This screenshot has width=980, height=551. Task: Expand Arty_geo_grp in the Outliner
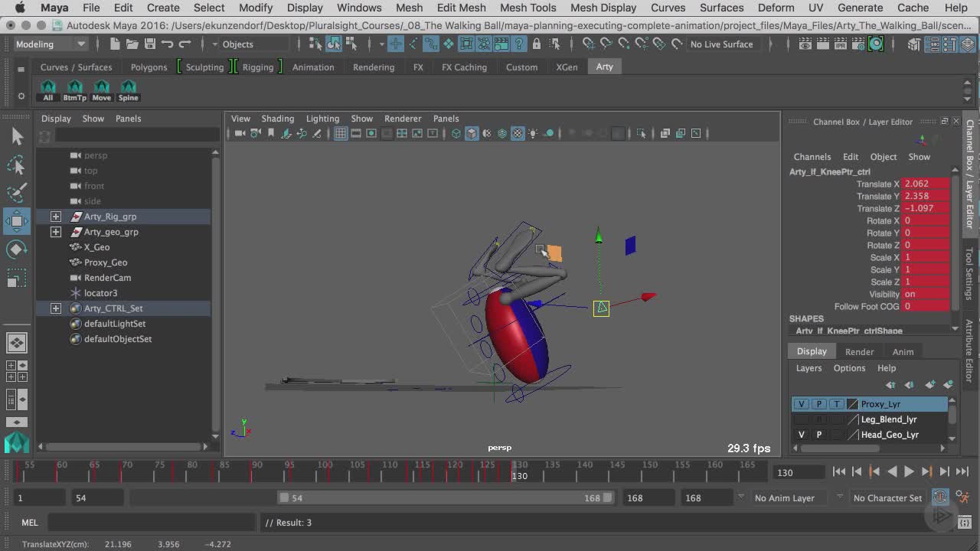[56, 232]
